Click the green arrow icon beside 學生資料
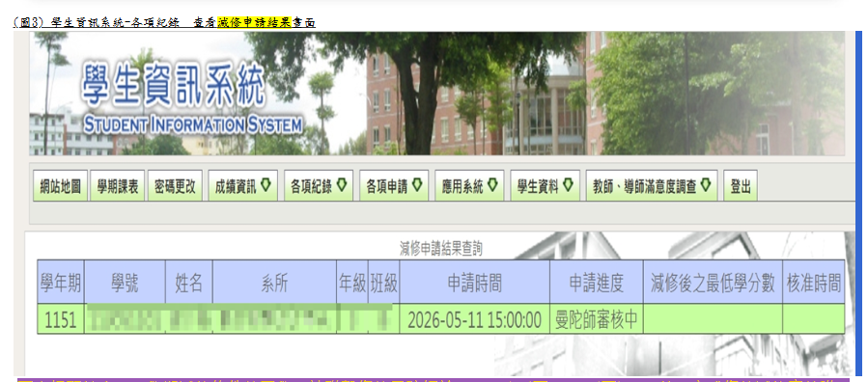 [567, 185]
